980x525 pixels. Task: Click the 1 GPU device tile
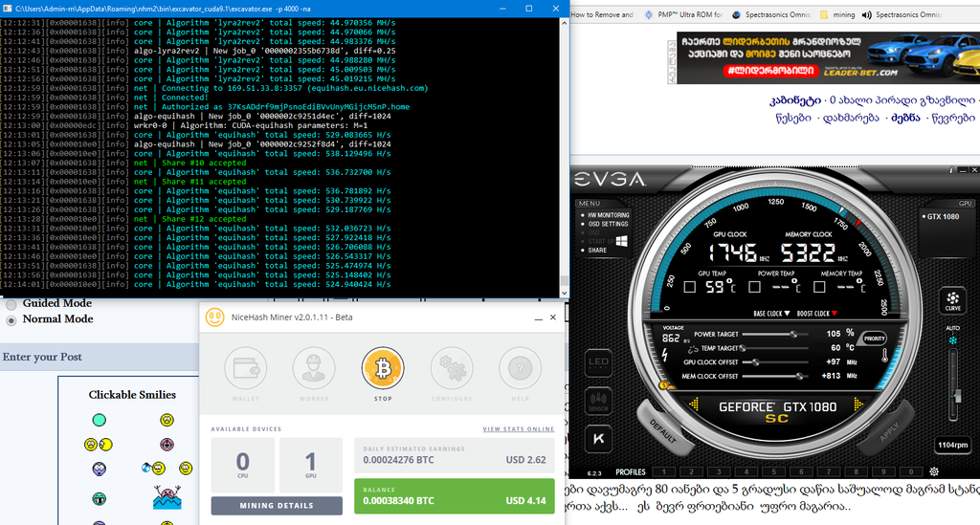(x=311, y=465)
